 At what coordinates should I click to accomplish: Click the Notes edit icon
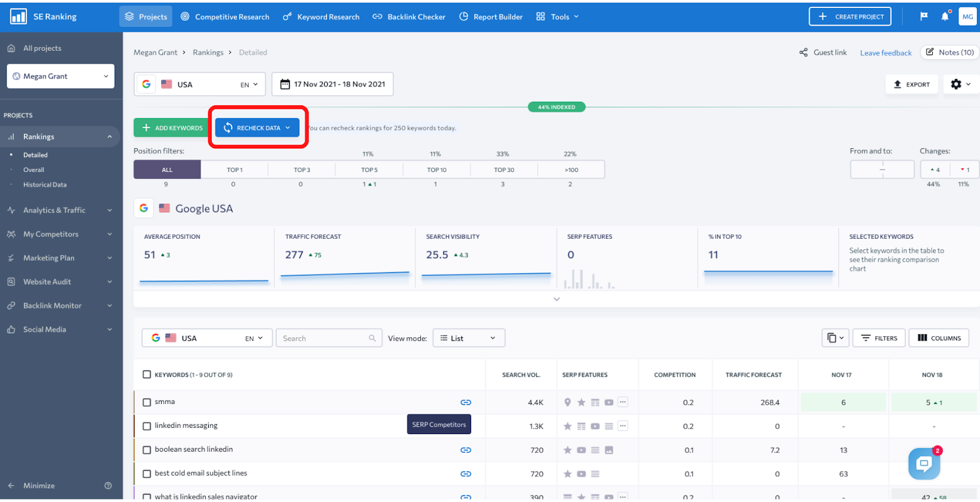pos(930,52)
